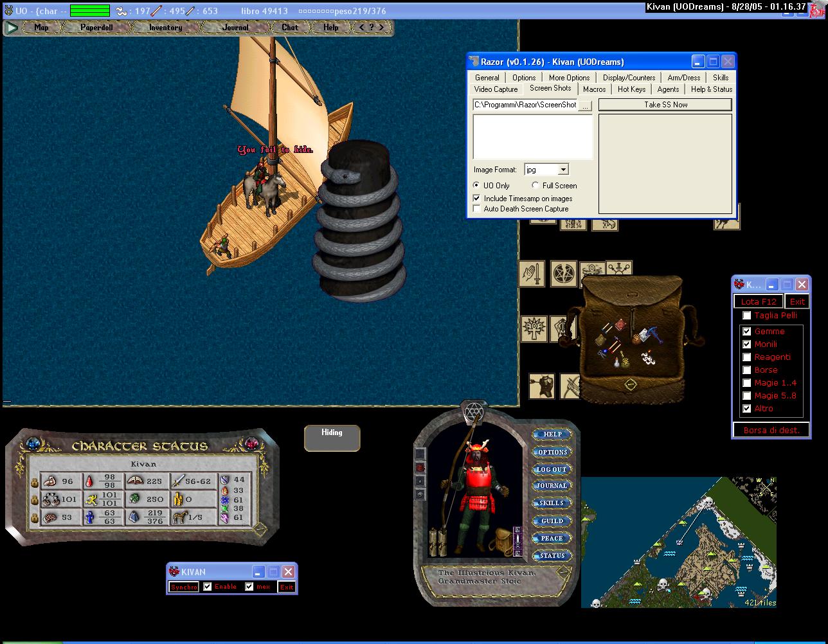Click the virtue hexagram symbol atop the paperdoll

[x=474, y=411]
